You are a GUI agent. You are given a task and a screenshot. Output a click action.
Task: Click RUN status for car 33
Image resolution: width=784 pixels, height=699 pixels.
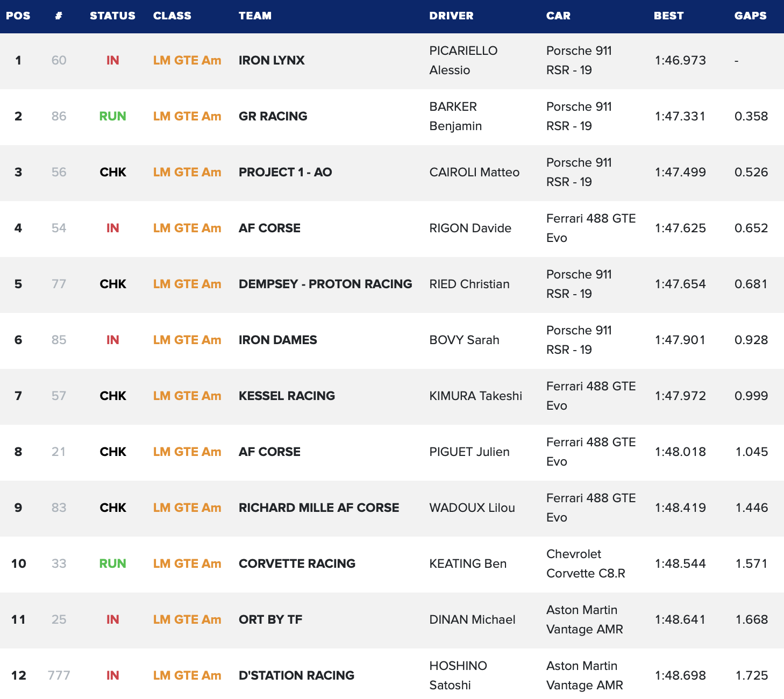coord(113,564)
